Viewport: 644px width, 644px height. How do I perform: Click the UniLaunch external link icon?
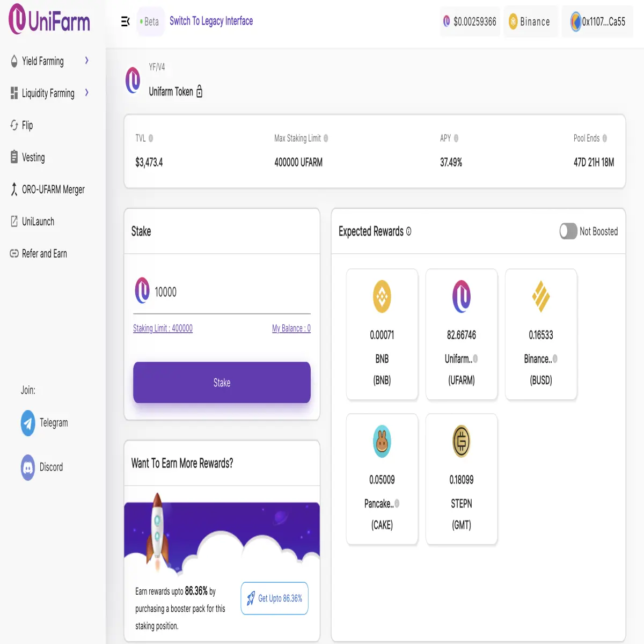tap(14, 221)
